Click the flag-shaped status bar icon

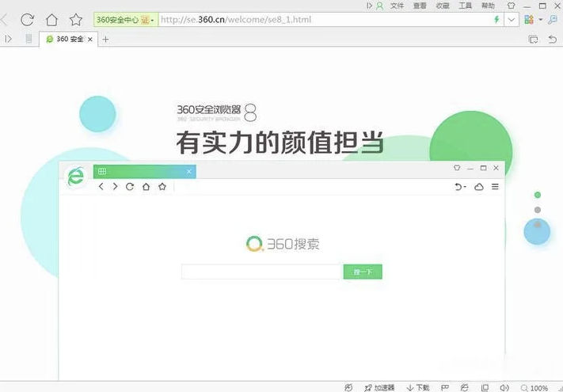pos(444,387)
